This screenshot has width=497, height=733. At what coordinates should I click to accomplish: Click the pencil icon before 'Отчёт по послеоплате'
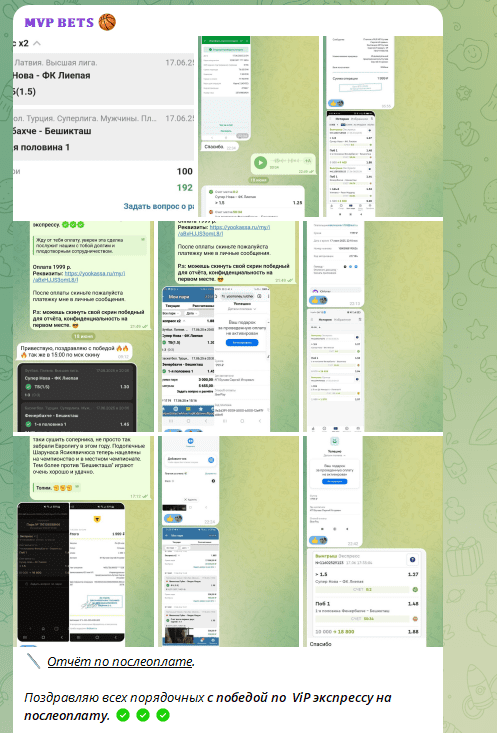click(x=34, y=661)
